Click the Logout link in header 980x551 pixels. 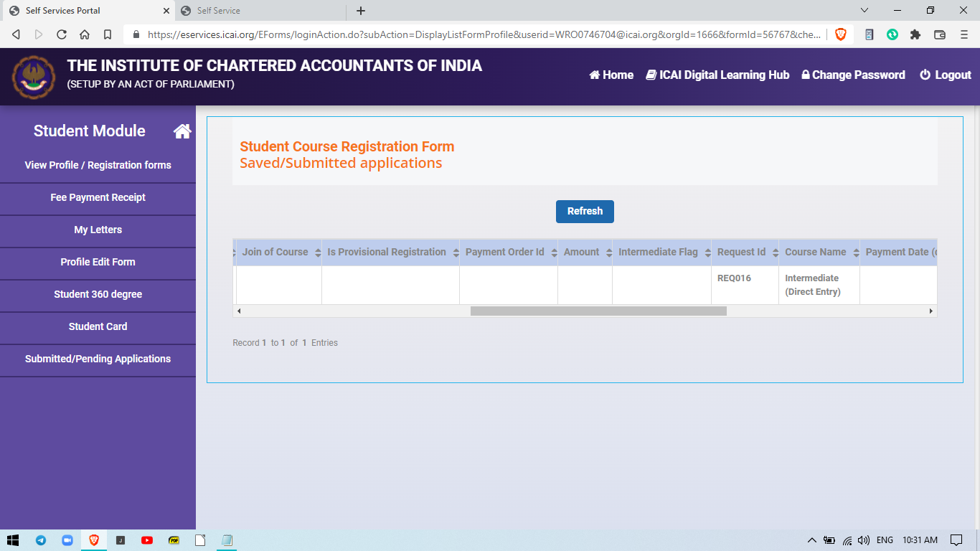[945, 75]
